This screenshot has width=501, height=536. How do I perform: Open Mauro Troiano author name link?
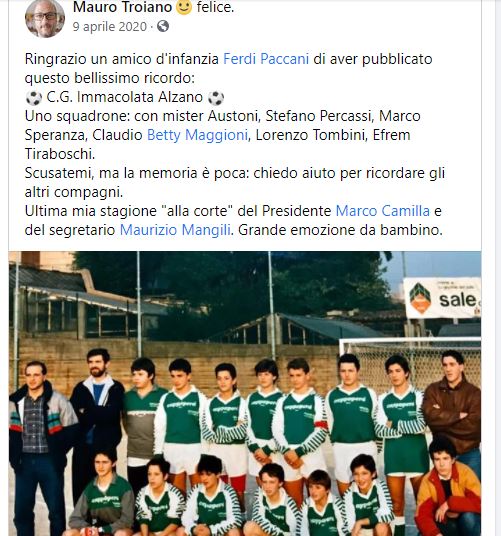122,7
